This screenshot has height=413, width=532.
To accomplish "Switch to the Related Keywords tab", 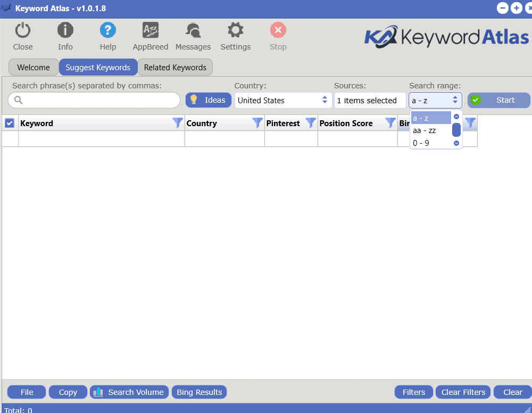I will point(175,68).
